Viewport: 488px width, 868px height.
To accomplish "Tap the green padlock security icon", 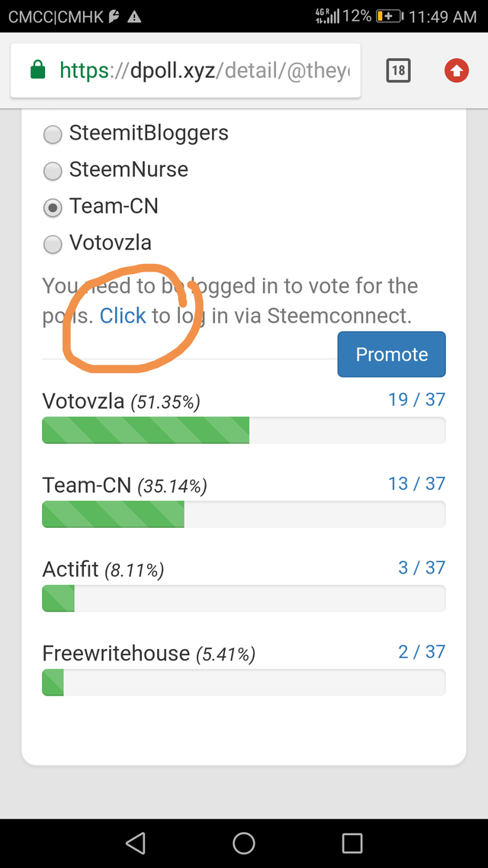I will click(x=37, y=72).
